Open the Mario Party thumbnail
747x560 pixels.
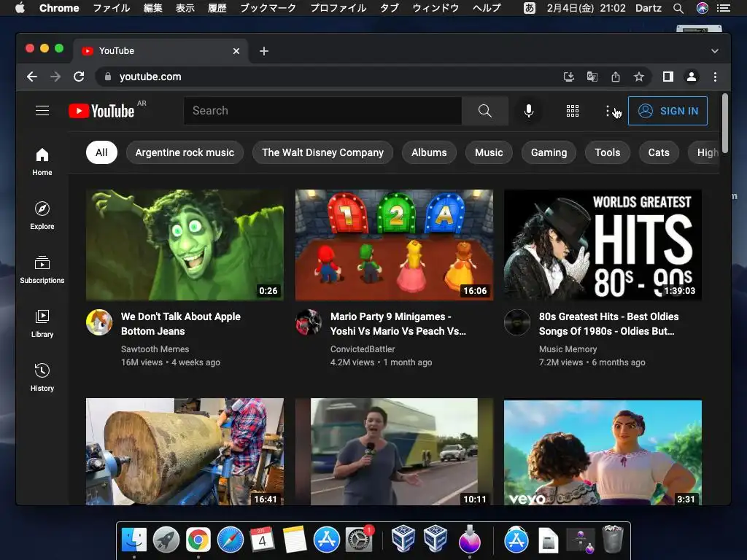394,245
